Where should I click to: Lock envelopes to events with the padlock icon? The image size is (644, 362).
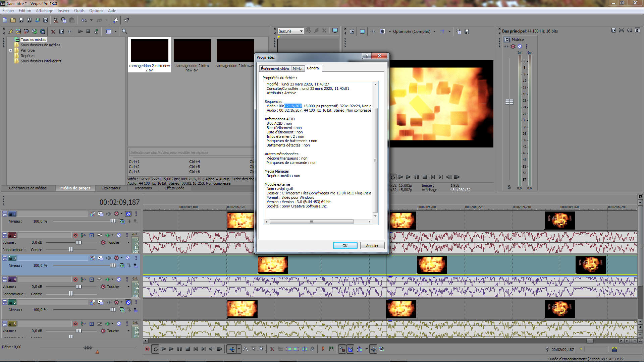(x=374, y=349)
